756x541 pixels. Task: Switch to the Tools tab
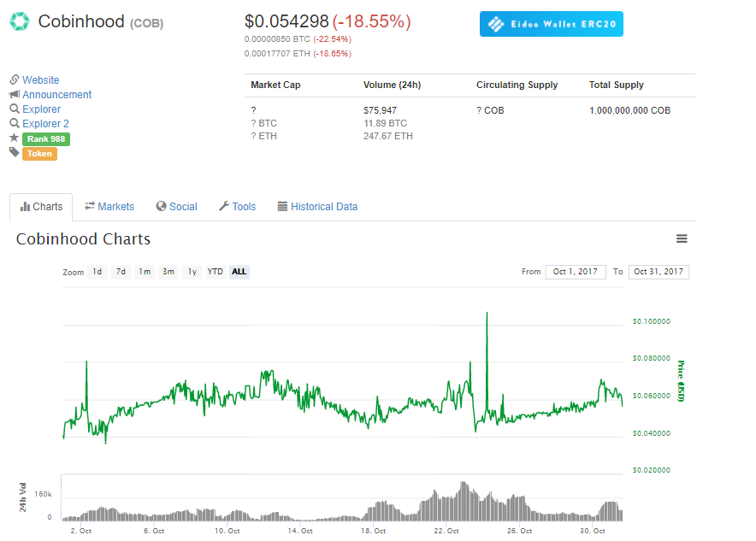[x=237, y=207]
